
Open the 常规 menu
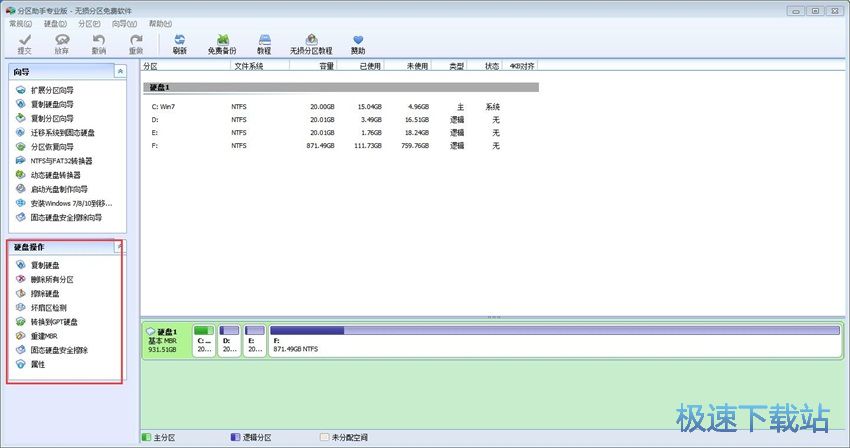click(x=21, y=23)
